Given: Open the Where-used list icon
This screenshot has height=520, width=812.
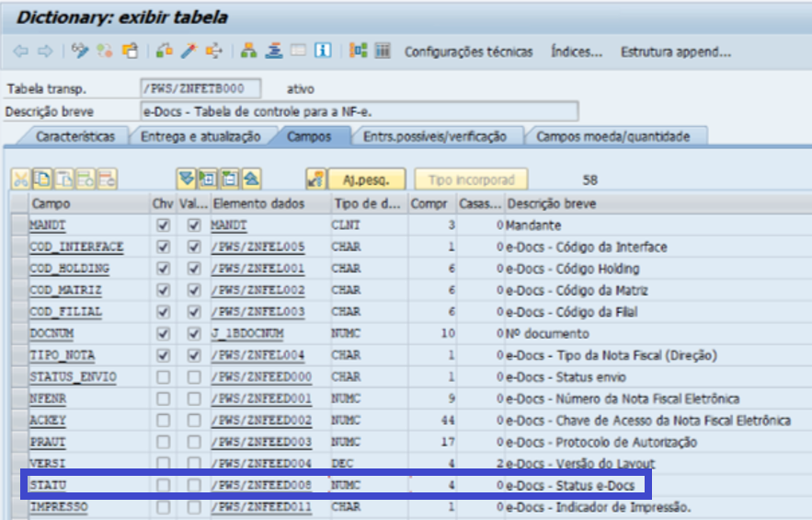Looking at the screenshot, I should point(214,52).
